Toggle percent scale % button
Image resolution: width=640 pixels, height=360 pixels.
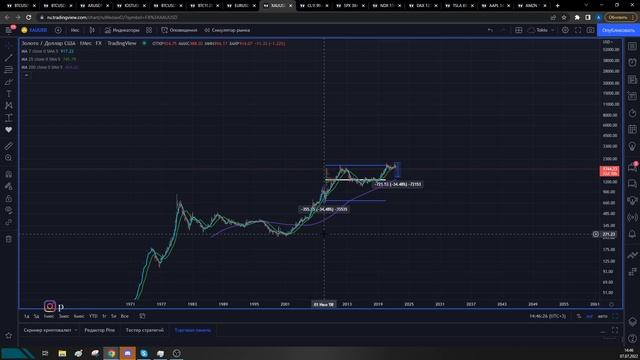click(x=579, y=316)
